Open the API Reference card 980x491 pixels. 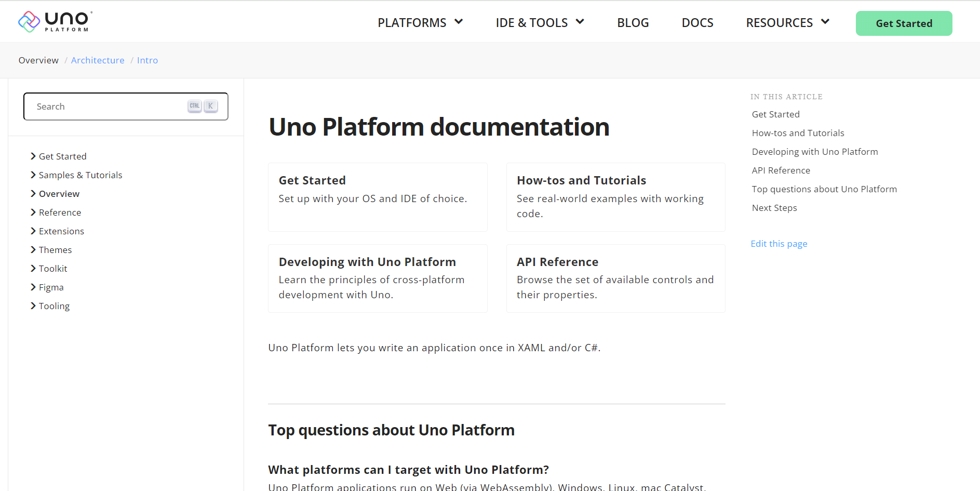pyautogui.click(x=615, y=278)
